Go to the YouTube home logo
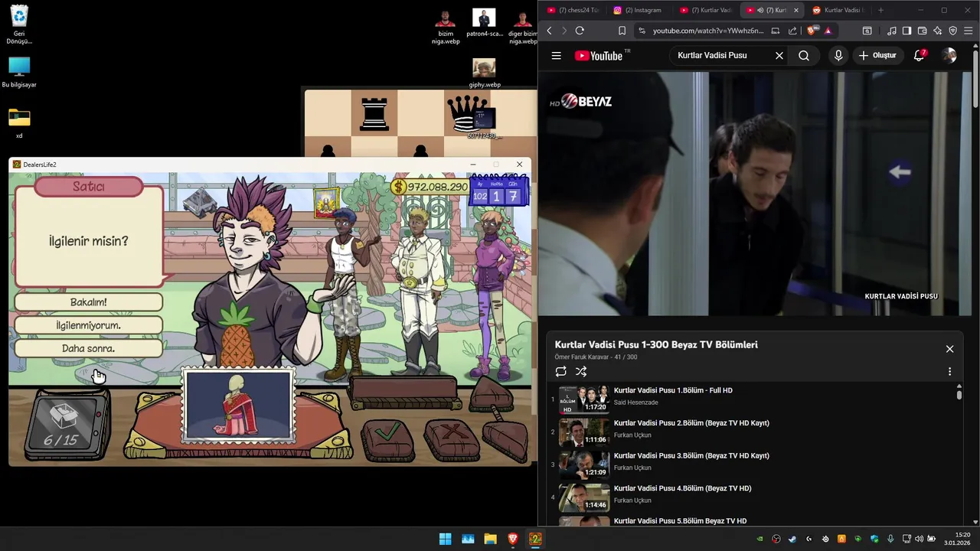 point(599,56)
